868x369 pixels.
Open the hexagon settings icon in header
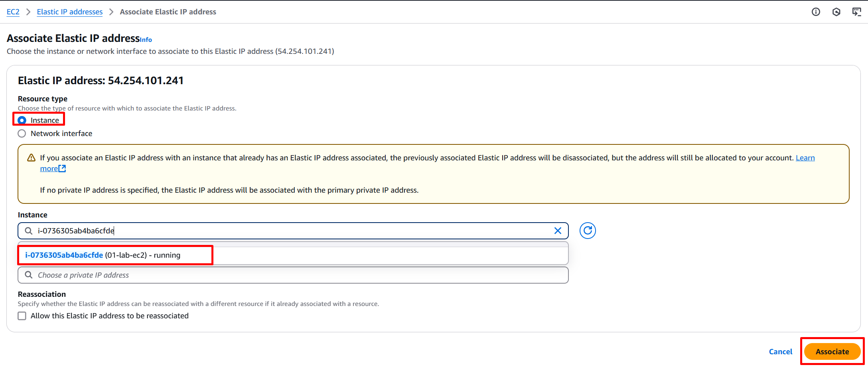[x=836, y=12]
